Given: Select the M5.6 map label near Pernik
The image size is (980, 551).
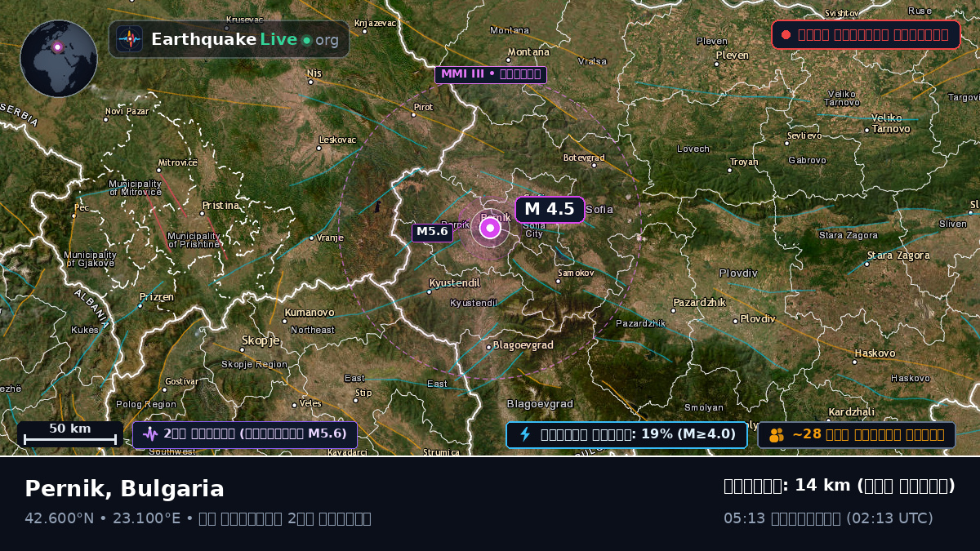Looking at the screenshot, I should tap(432, 232).
